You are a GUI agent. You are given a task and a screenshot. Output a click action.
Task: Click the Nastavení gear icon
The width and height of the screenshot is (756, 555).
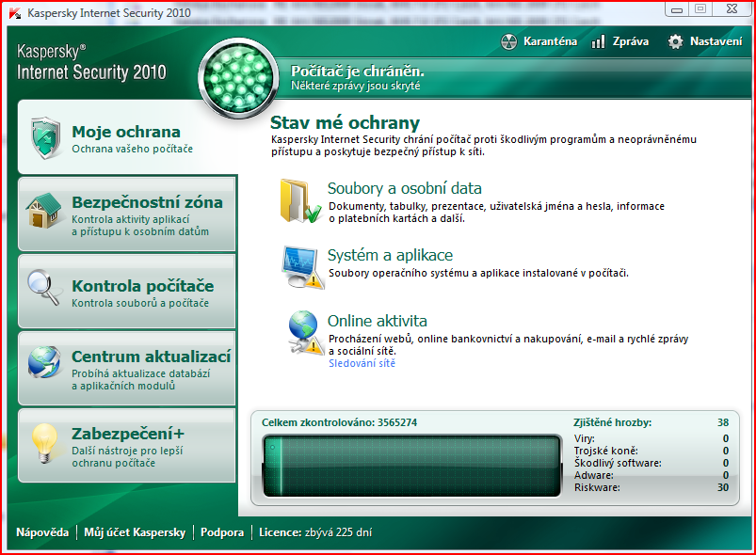click(x=675, y=42)
